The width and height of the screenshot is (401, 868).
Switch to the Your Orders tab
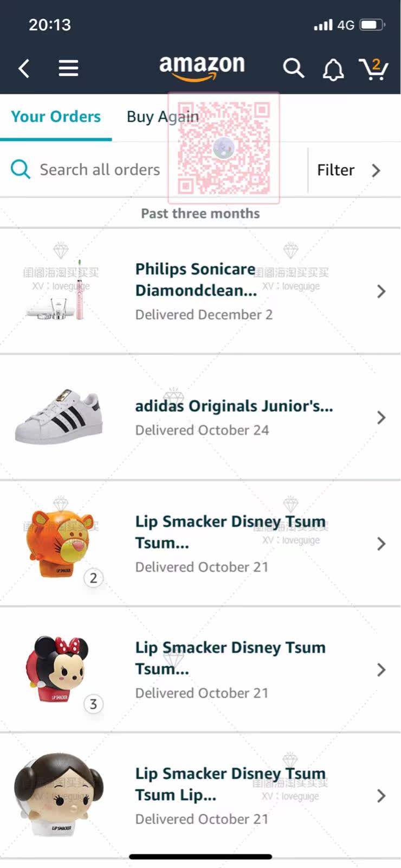coord(56,116)
